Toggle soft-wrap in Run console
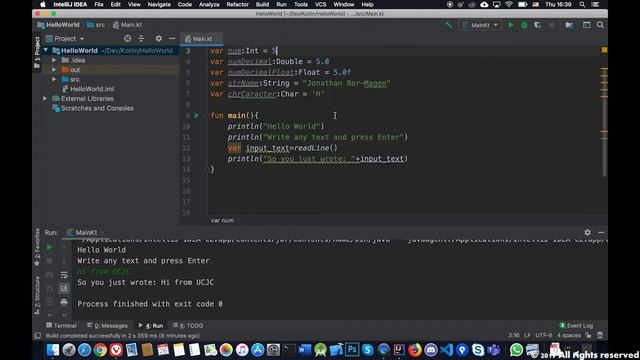640x360 pixels. tap(64, 275)
